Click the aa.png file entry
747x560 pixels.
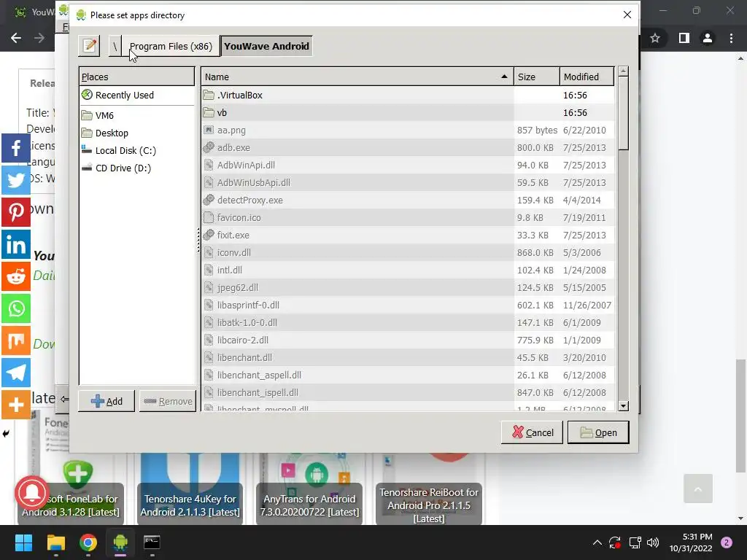[407, 130]
